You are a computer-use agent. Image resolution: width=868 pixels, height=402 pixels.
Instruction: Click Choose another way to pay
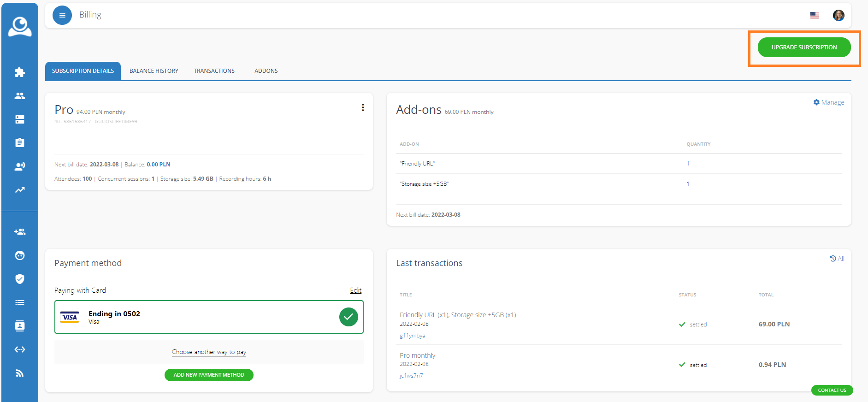tap(209, 352)
